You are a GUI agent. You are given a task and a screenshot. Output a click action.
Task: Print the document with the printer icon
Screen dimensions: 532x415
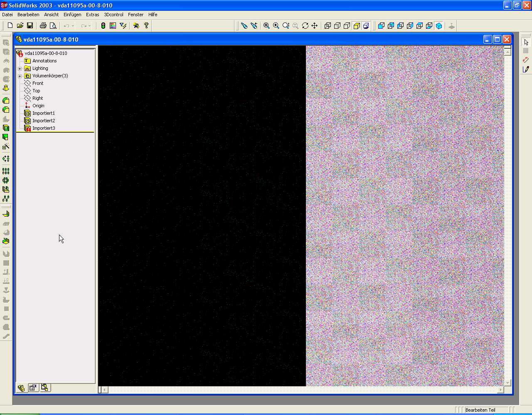43,26
